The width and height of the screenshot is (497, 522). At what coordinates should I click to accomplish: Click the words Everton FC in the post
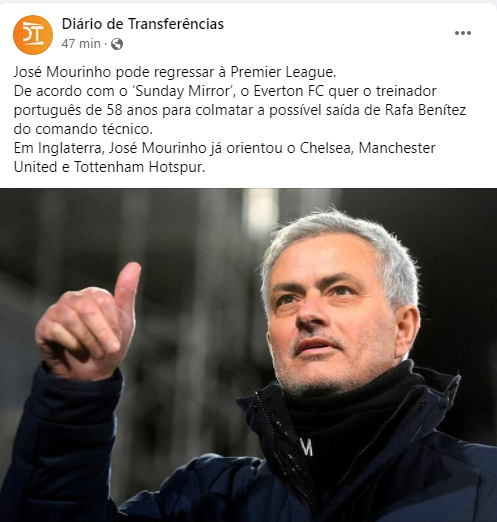[x=289, y=91]
